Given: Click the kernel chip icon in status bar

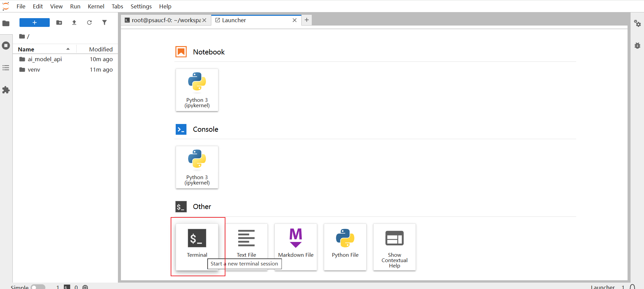Looking at the screenshot, I should 85,287.
